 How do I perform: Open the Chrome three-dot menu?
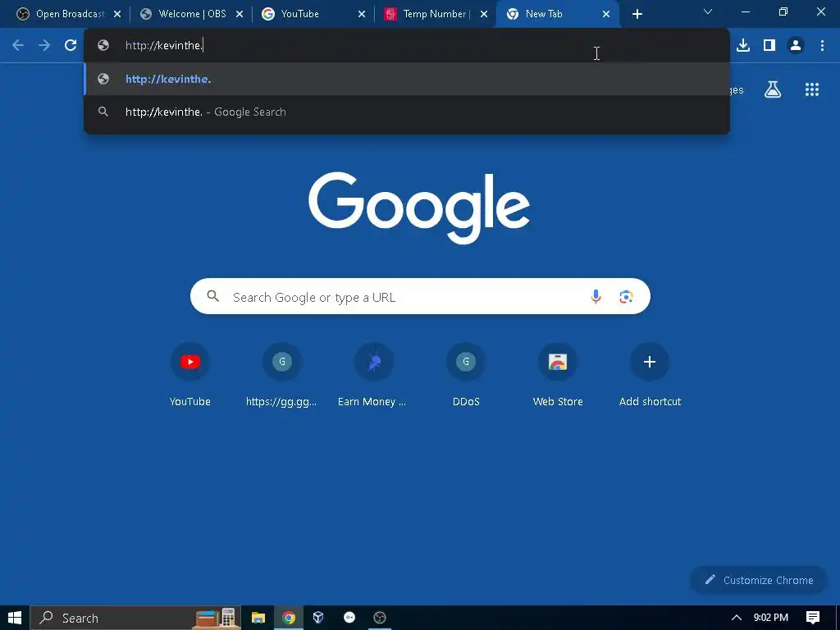[x=822, y=46]
